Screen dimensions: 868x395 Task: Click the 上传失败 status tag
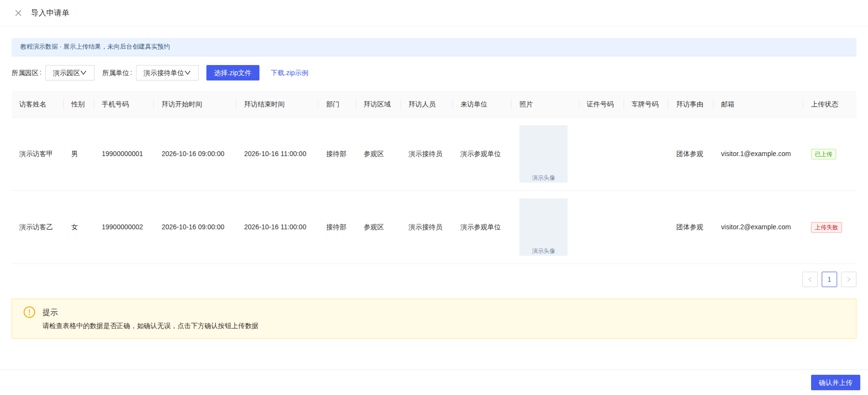tap(827, 227)
